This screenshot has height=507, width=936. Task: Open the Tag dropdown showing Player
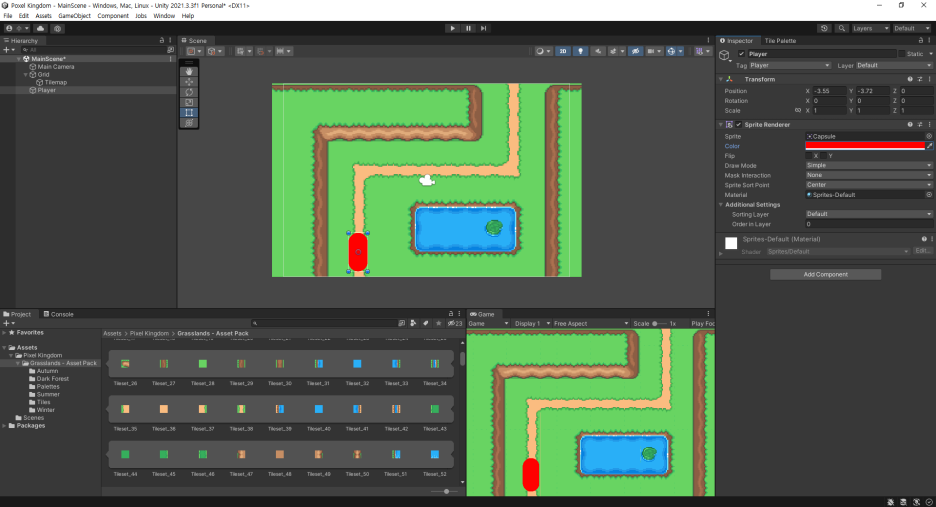pos(790,66)
